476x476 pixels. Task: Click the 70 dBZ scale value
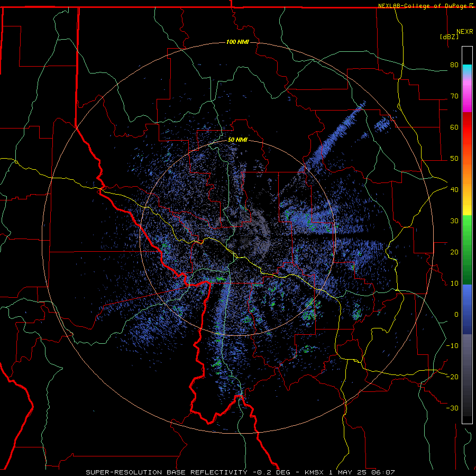(454, 96)
